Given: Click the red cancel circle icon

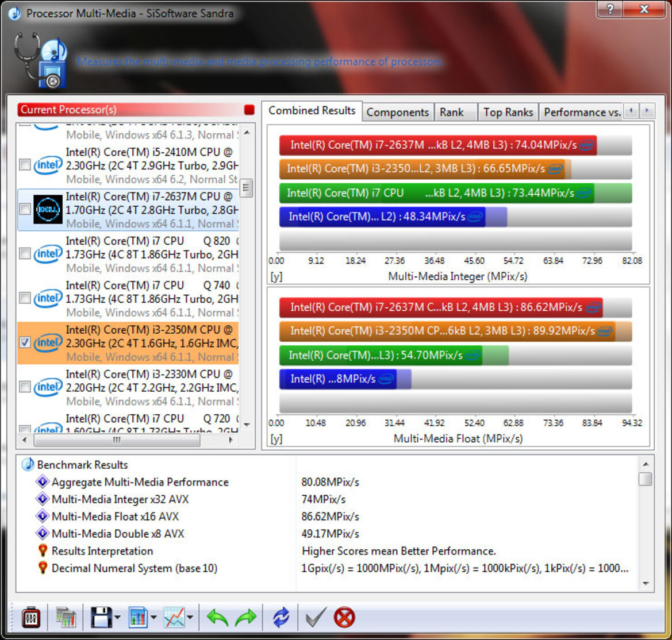Looking at the screenshot, I should click(344, 617).
